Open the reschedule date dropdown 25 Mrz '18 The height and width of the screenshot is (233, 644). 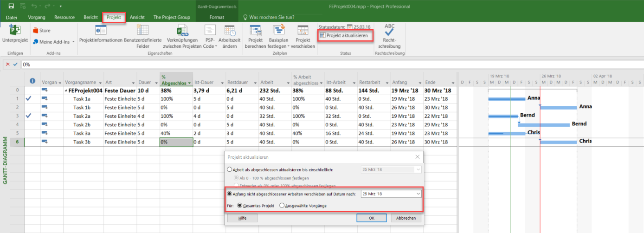point(418,194)
